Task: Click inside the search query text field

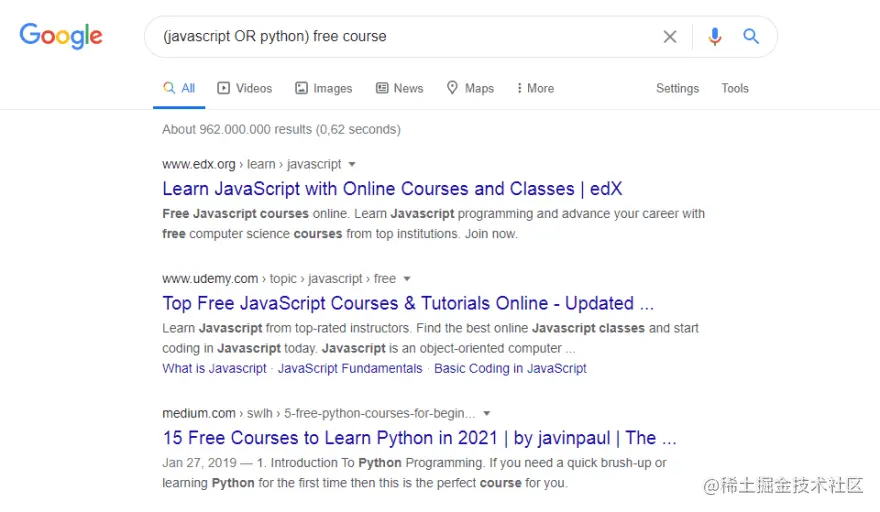Action: click(x=400, y=37)
